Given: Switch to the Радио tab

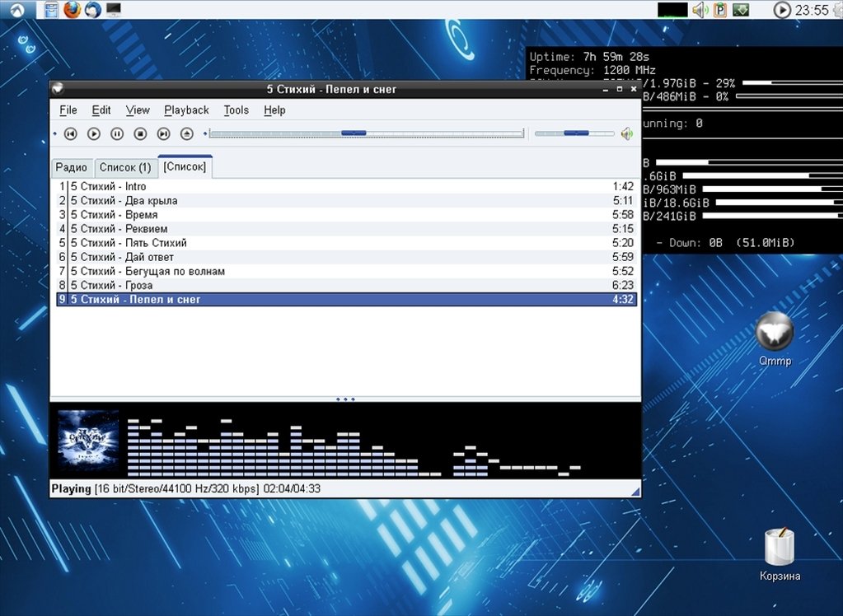Looking at the screenshot, I should (x=72, y=168).
